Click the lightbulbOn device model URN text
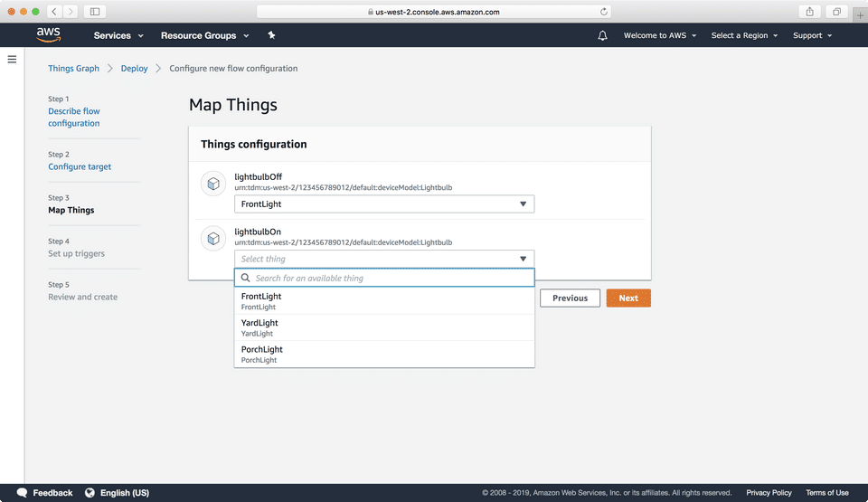Screen dimensions: 868x502 pos(344,242)
